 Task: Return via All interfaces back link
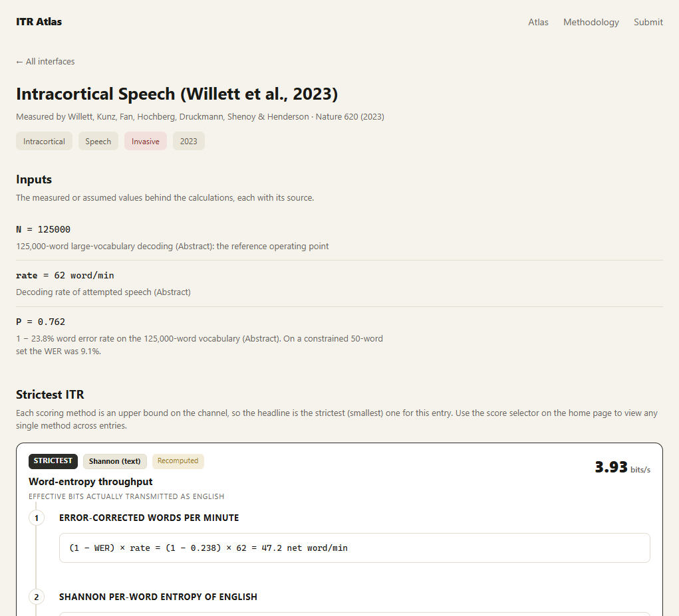pyautogui.click(x=45, y=61)
